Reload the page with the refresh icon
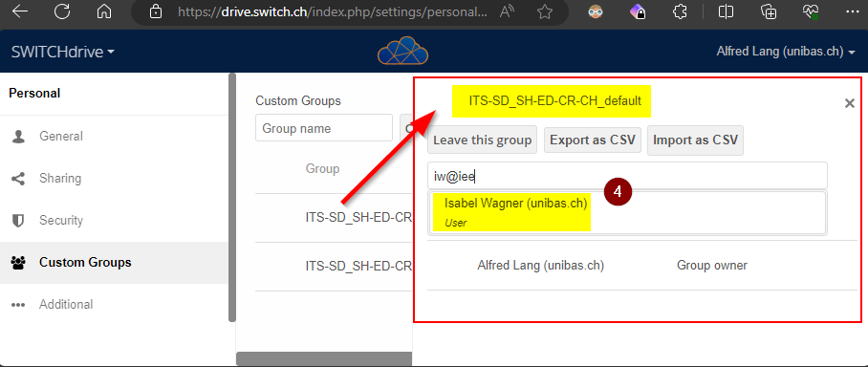The image size is (868, 367). tap(62, 11)
